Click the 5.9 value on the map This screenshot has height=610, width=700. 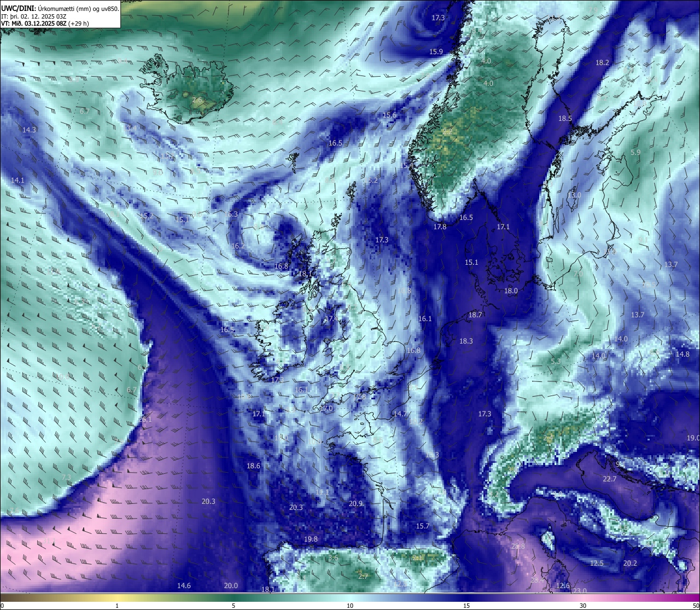(635, 153)
